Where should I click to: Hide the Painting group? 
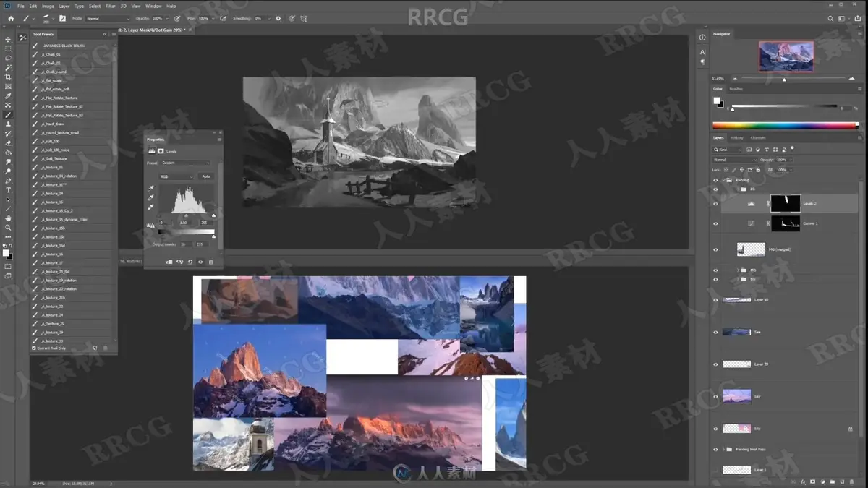(x=715, y=180)
